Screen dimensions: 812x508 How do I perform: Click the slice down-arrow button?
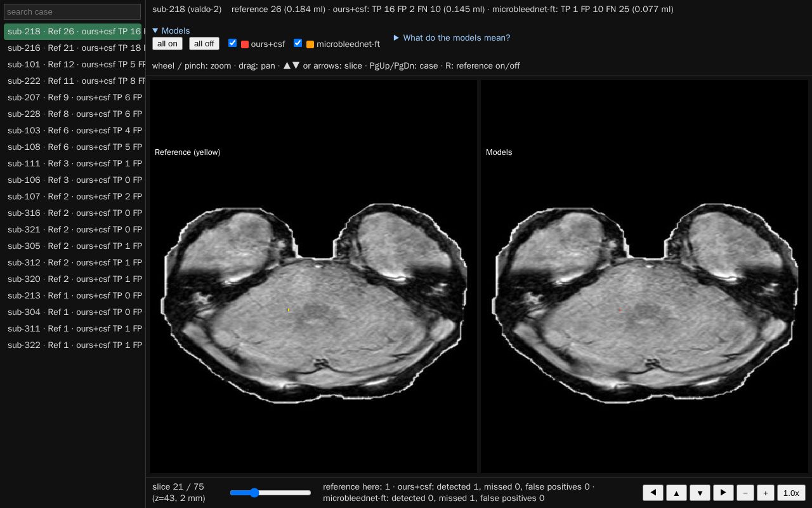pyautogui.click(x=700, y=493)
